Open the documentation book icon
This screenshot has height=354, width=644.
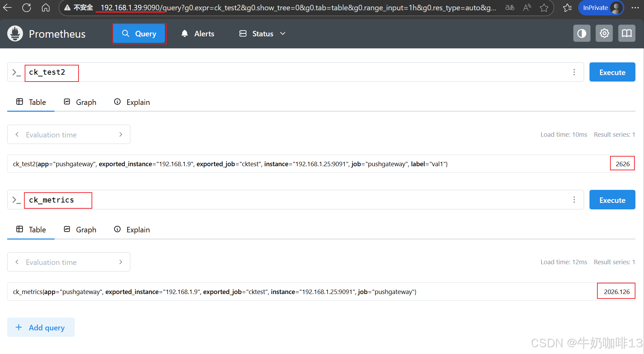(x=627, y=33)
